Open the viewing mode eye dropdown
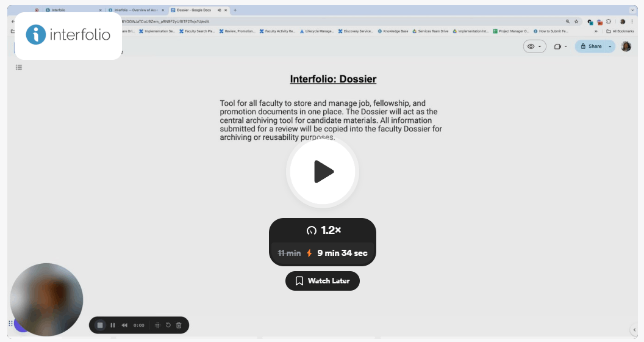The height and width of the screenshot is (342, 644). pos(534,46)
